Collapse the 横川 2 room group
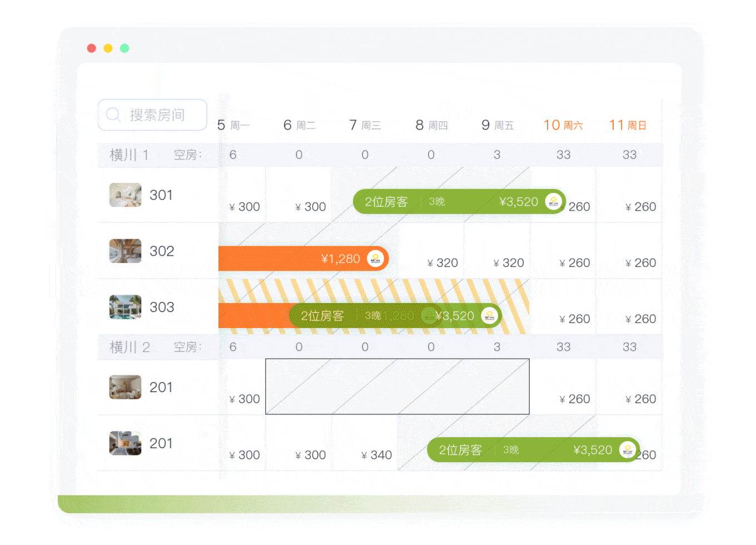The height and width of the screenshot is (545, 756). pos(130,347)
